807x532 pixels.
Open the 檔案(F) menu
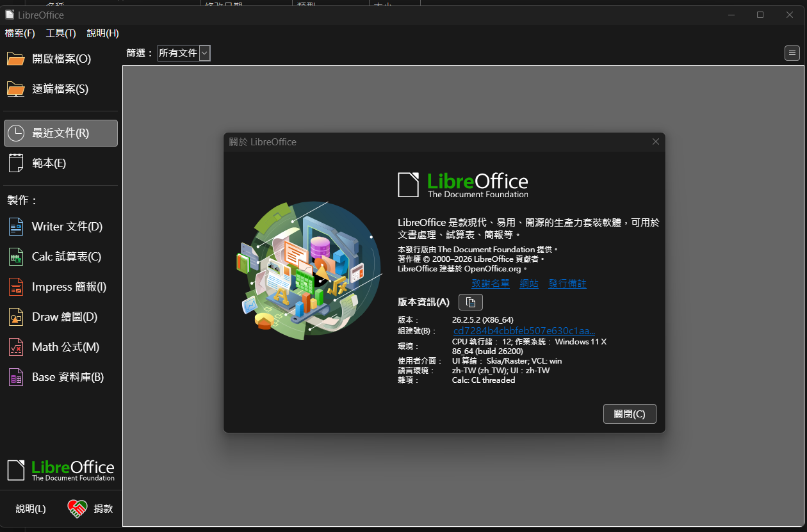20,33
